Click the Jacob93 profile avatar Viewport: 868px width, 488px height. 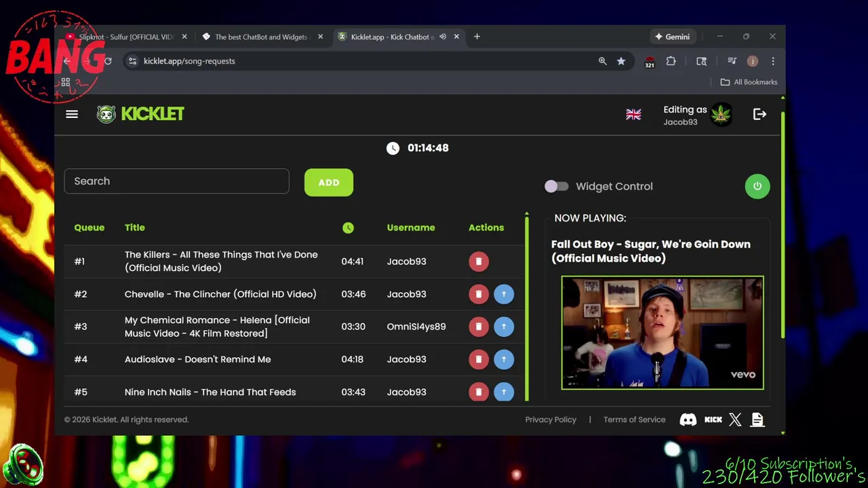(721, 115)
